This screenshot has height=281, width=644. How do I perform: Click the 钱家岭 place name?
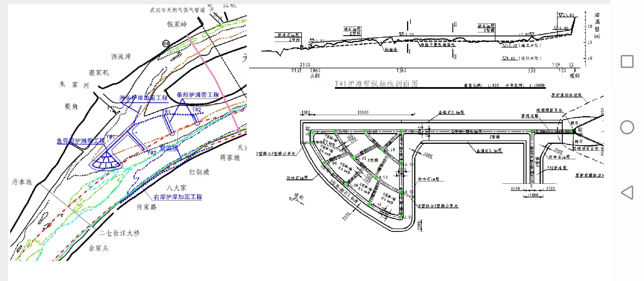coord(177,24)
